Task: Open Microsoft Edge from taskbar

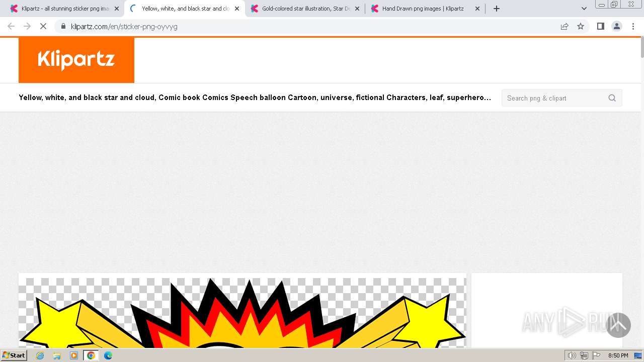Action: tap(108, 355)
